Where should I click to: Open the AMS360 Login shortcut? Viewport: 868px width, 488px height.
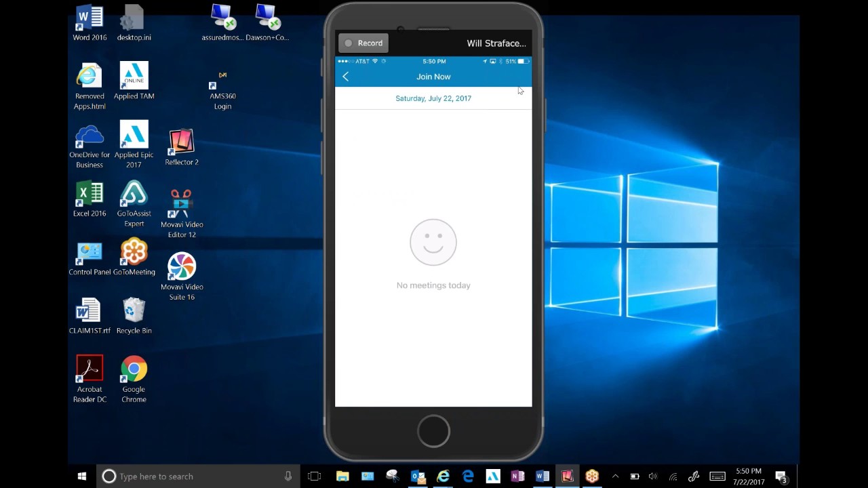point(222,90)
